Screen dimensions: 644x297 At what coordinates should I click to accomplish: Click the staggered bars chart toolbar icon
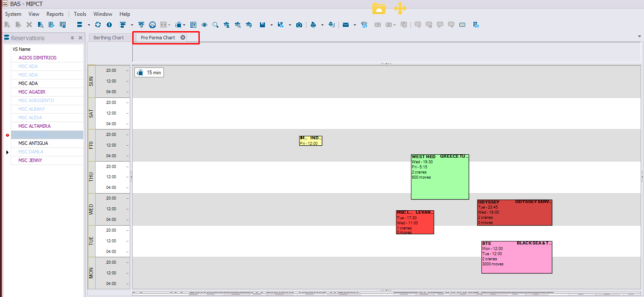click(123, 25)
